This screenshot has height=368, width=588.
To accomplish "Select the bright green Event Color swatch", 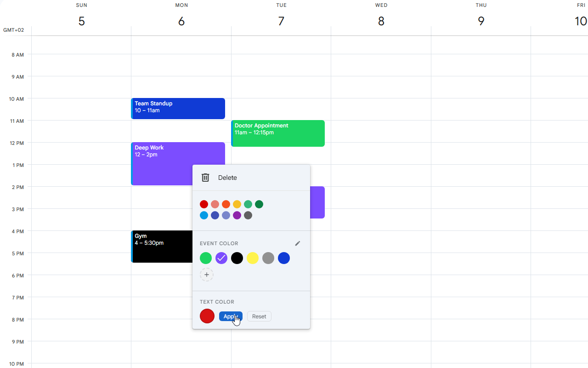I will (x=206, y=258).
